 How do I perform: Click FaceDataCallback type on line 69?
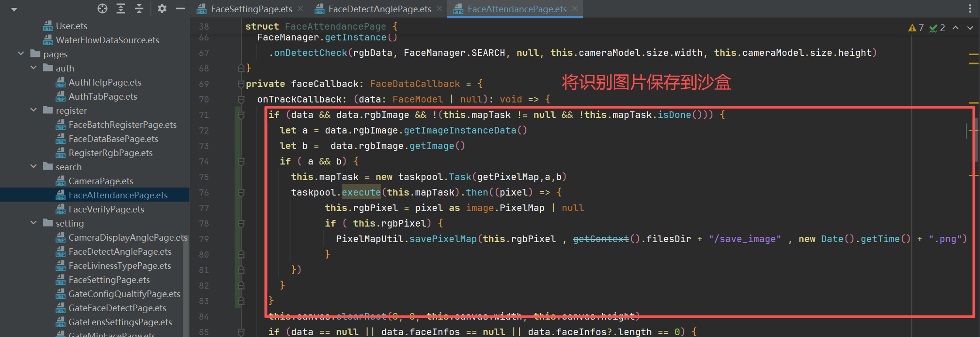[x=415, y=84]
